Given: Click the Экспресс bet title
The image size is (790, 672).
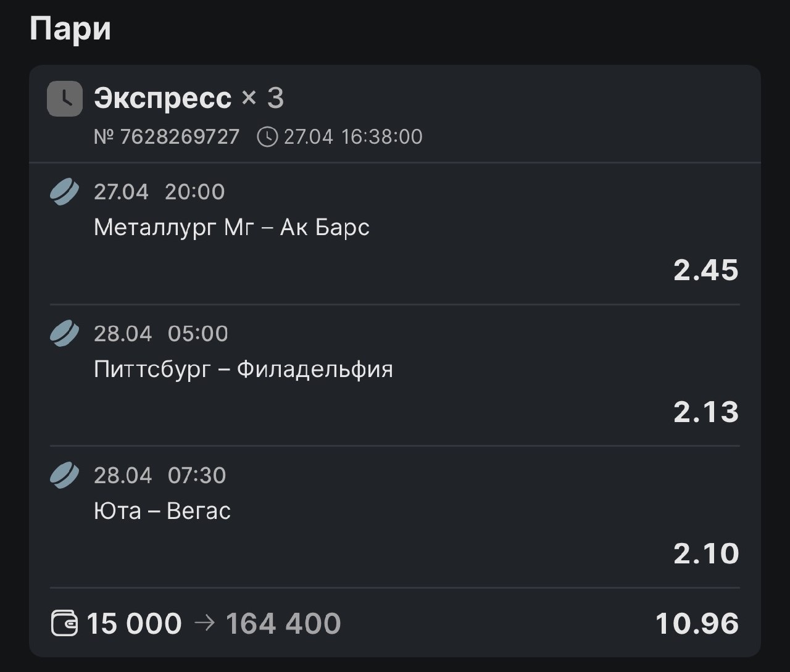Looking at the screenshot, I should point(162,98).
